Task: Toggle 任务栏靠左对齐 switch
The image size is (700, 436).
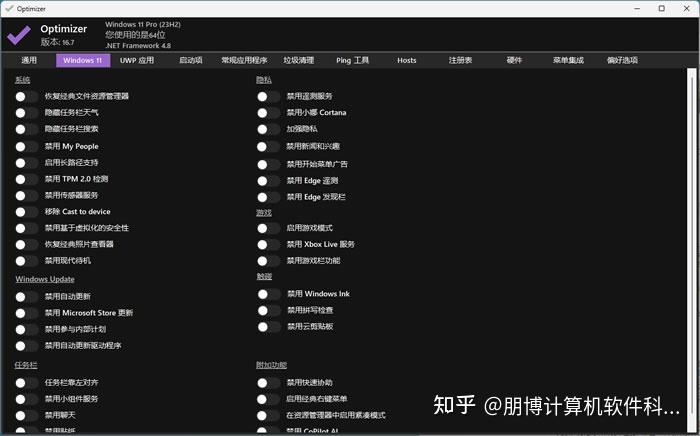Action: 26,383
